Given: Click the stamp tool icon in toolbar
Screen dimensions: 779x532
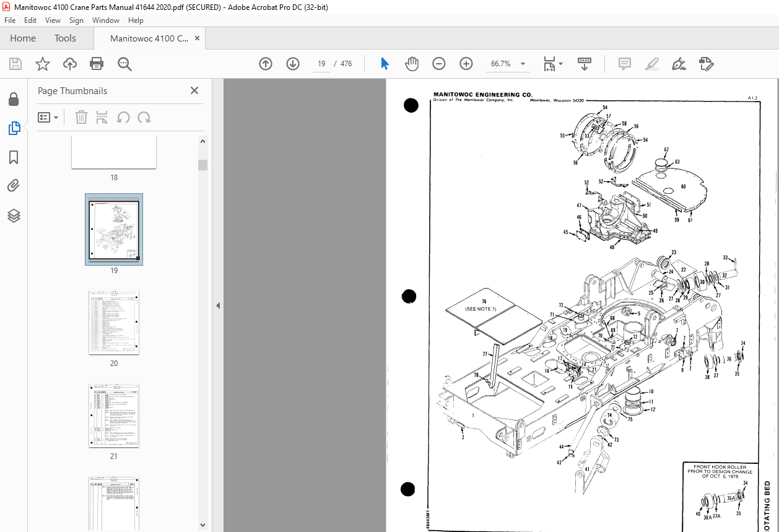Looking at the screenshot, I should point(707,64).
